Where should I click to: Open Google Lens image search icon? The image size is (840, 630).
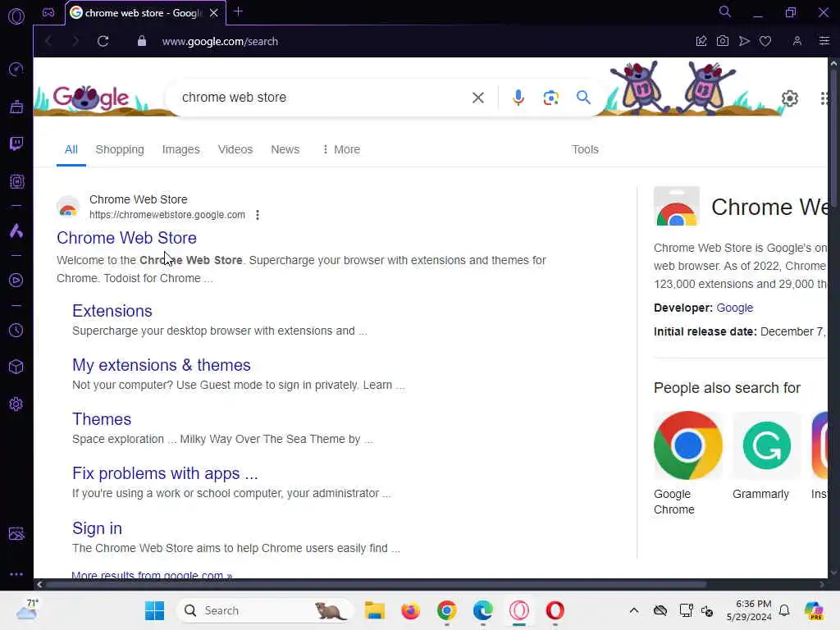coord(550,98)
